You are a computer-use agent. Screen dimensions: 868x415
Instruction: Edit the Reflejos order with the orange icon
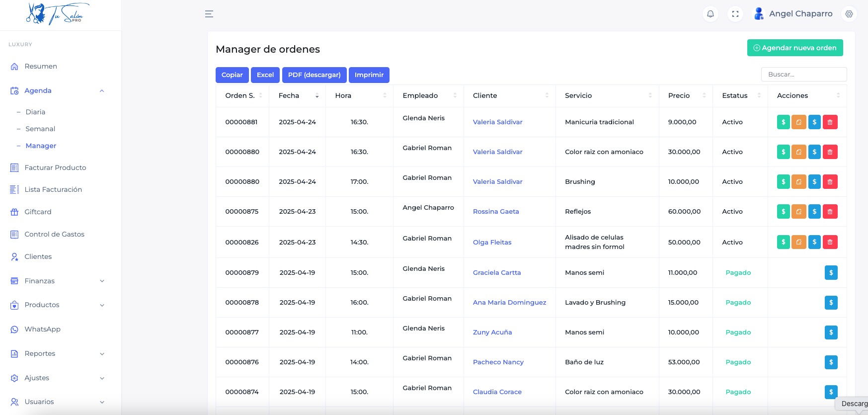(x=798, y=212)
